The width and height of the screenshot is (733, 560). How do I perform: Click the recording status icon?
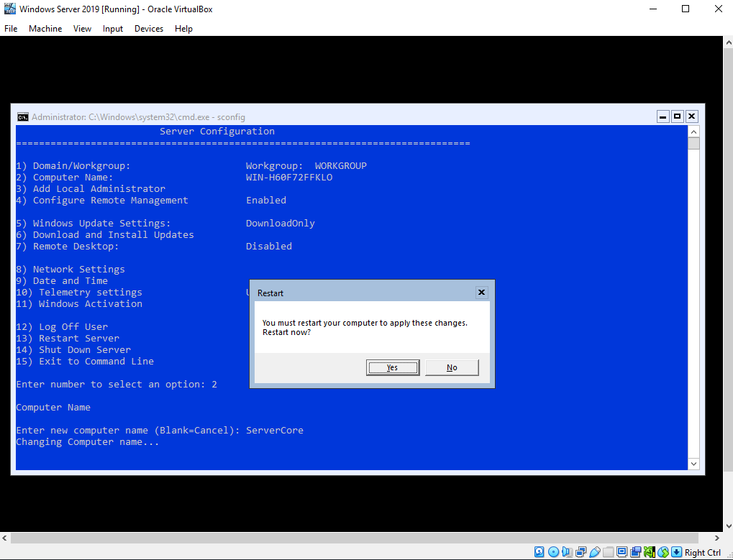coord(635,552)
